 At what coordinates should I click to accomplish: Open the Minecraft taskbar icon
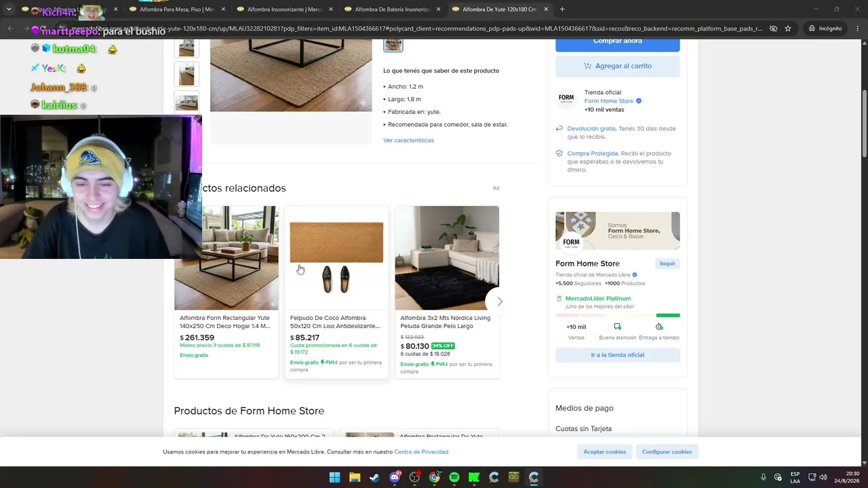pyautogui.click(x=513, y=477)
